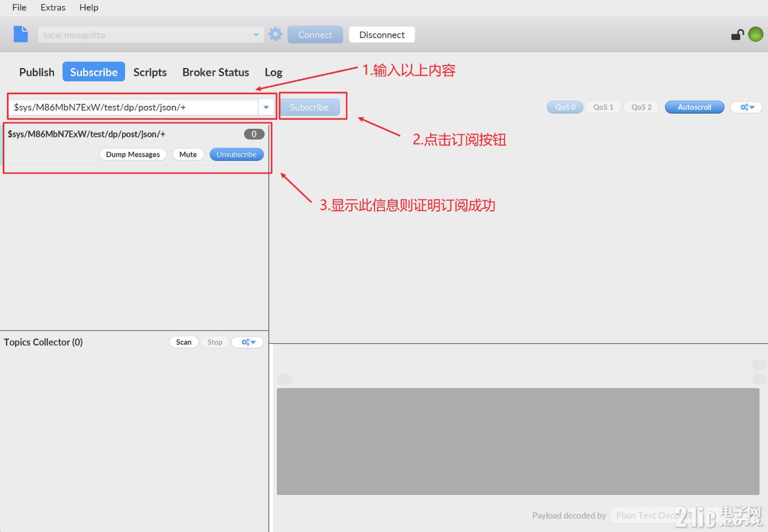Click the Unsubscribe button

[x=237, y=154]
